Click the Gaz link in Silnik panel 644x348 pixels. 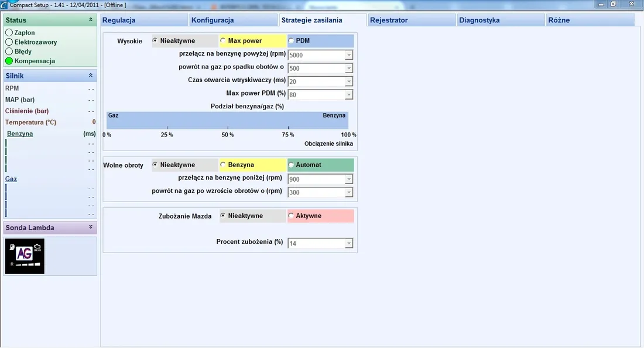[11, 179]
